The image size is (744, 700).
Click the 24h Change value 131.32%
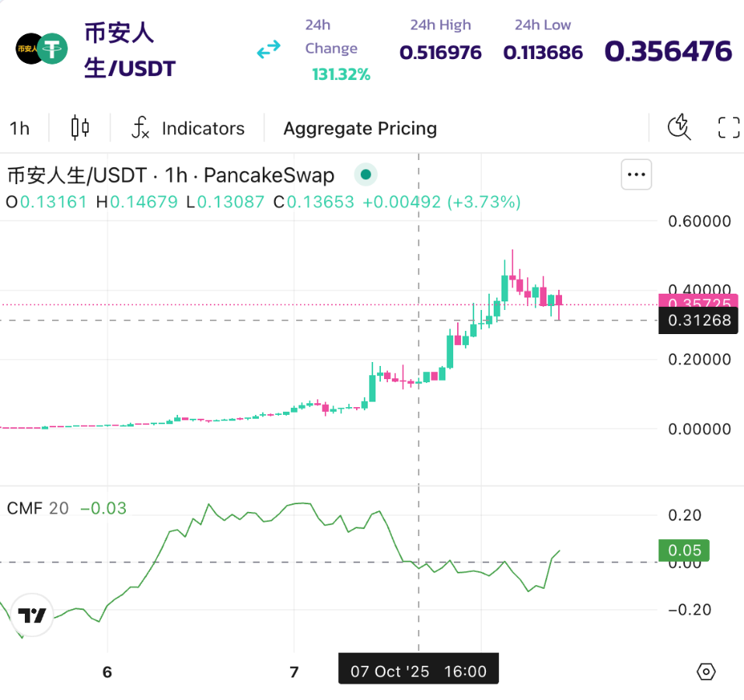pos(341,75)
